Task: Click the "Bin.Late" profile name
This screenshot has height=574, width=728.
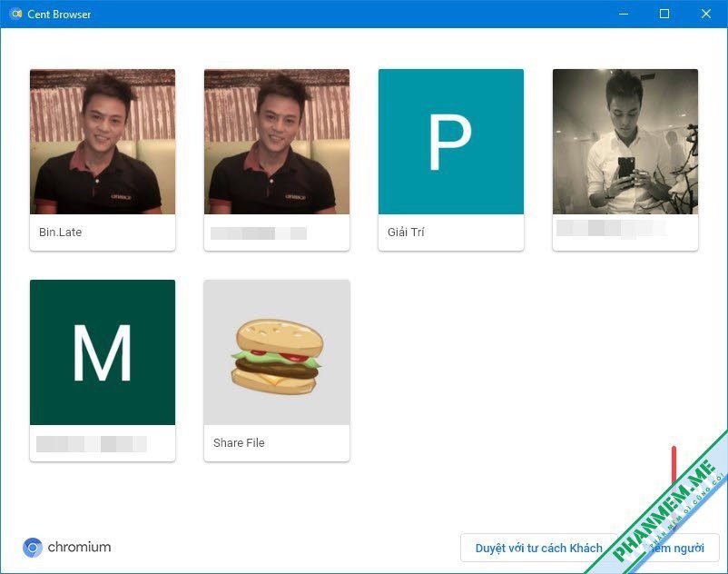Action: [60, 233]
